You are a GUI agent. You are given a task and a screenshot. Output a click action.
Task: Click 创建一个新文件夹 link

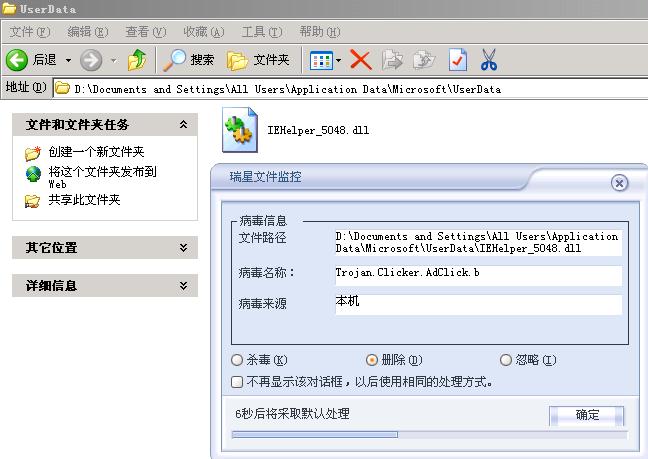[x=96, y=152]
